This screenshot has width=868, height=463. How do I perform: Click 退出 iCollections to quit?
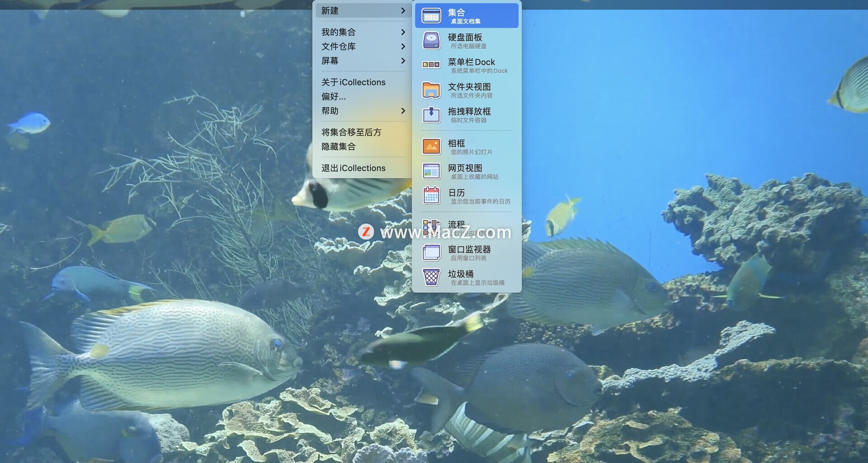pyautogui.click(x=353, y=168)
